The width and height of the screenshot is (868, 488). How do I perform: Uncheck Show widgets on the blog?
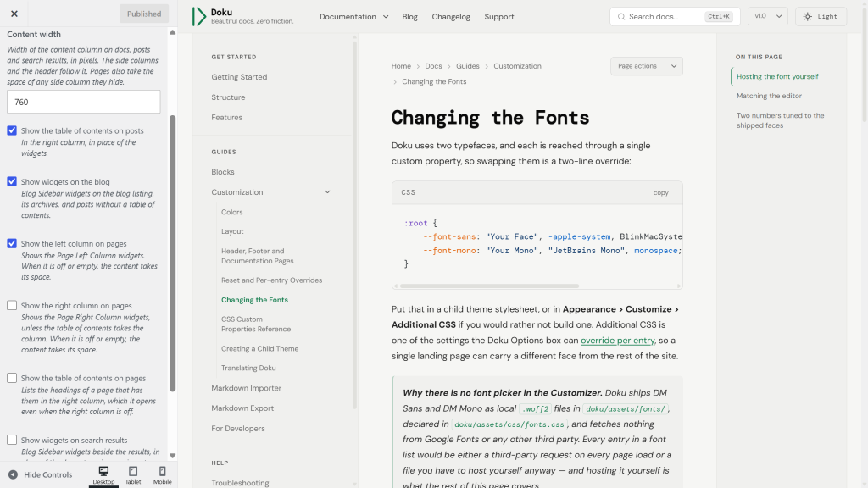tap(12, 181)
